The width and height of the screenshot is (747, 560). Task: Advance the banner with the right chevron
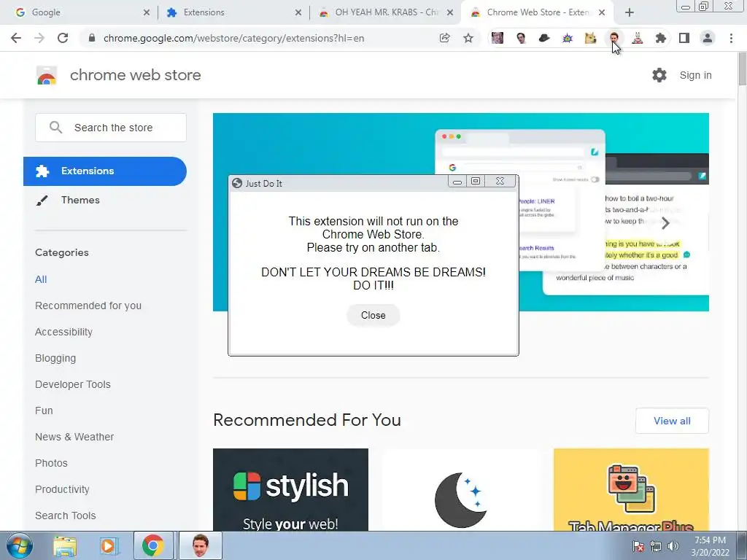[665, 222]
